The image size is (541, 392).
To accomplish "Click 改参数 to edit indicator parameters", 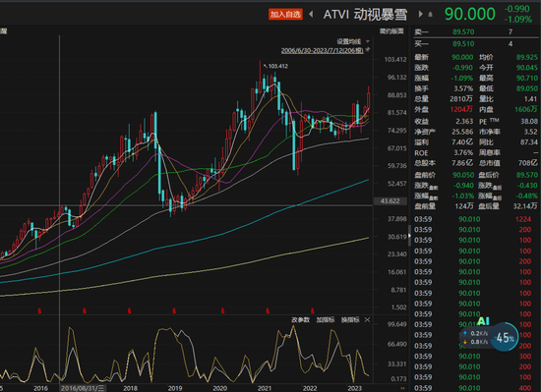I will click(300, 319).
